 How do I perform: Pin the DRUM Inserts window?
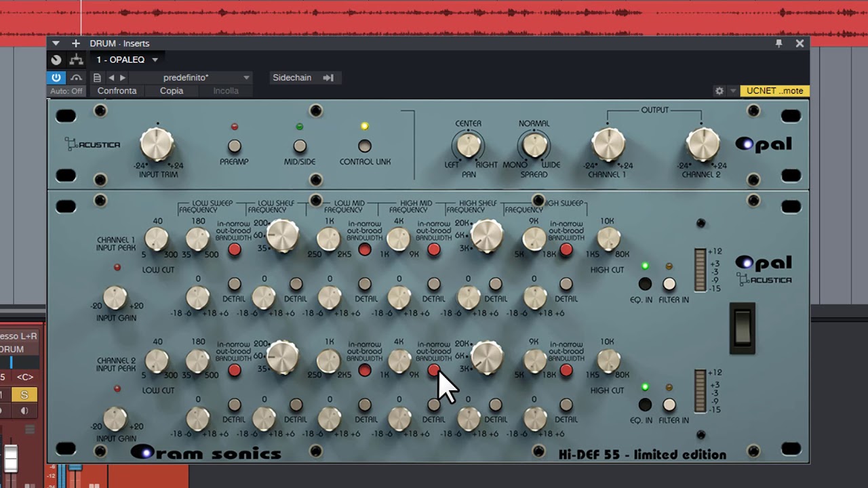(778, 43)
